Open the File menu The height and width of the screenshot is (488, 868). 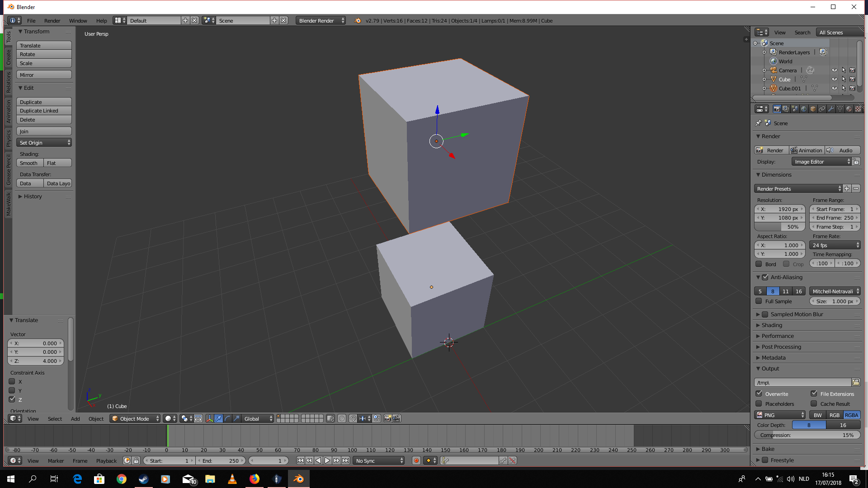click(31, 20)
